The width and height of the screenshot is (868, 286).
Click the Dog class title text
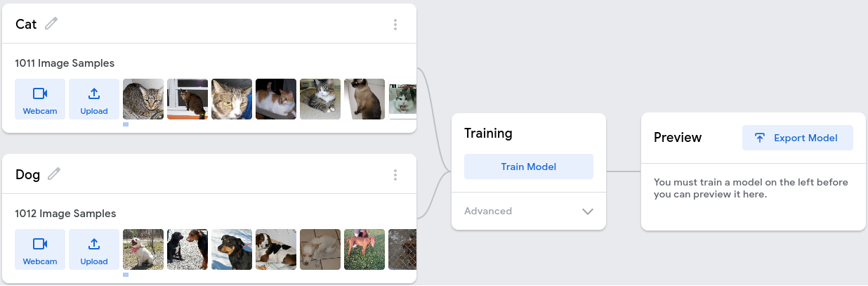coord(27,175)
